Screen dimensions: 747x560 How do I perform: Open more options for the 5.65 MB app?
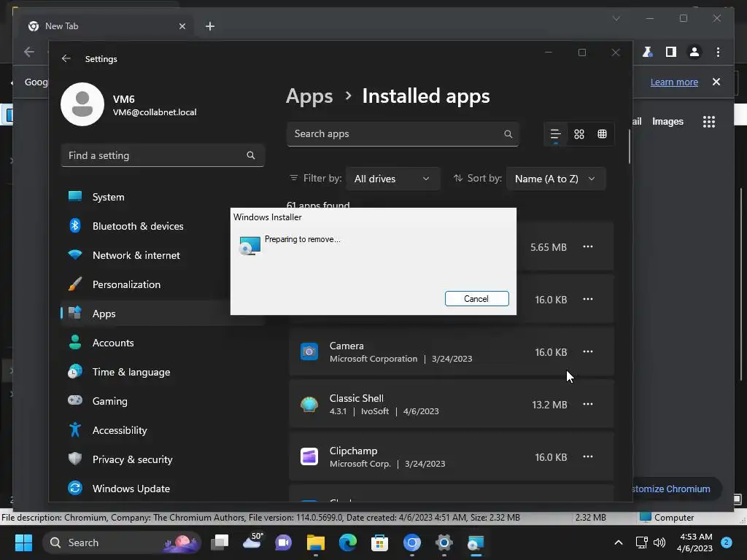tap(588, 246)
